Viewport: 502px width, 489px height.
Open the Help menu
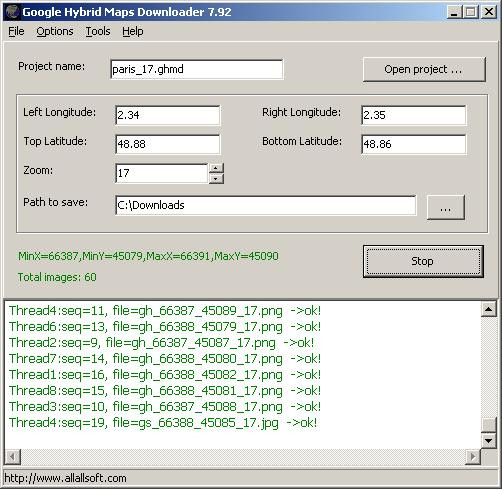[x=133, y=31]
